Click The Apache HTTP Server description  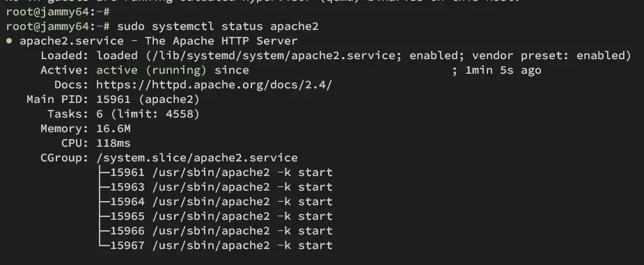[221, 41]
